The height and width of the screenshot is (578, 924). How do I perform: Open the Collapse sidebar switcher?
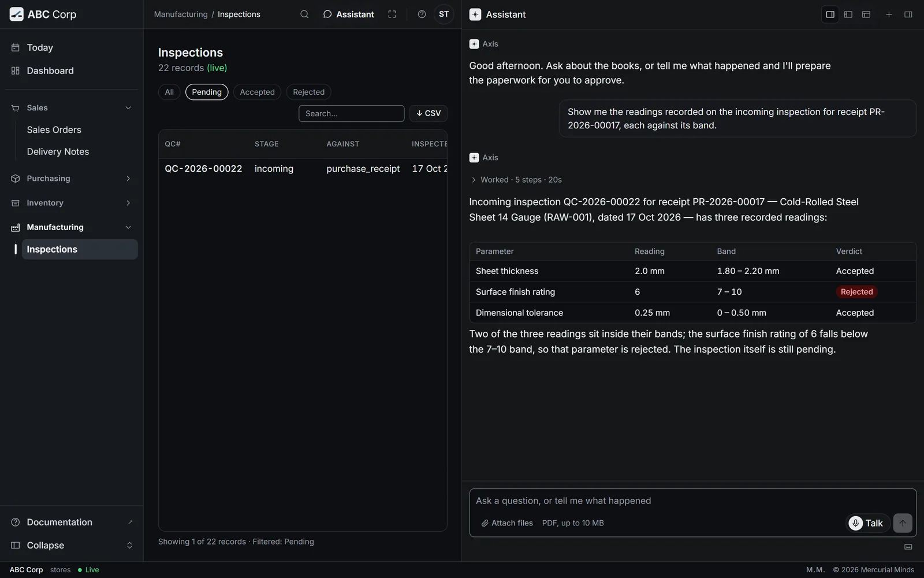[x=72, y=545]
